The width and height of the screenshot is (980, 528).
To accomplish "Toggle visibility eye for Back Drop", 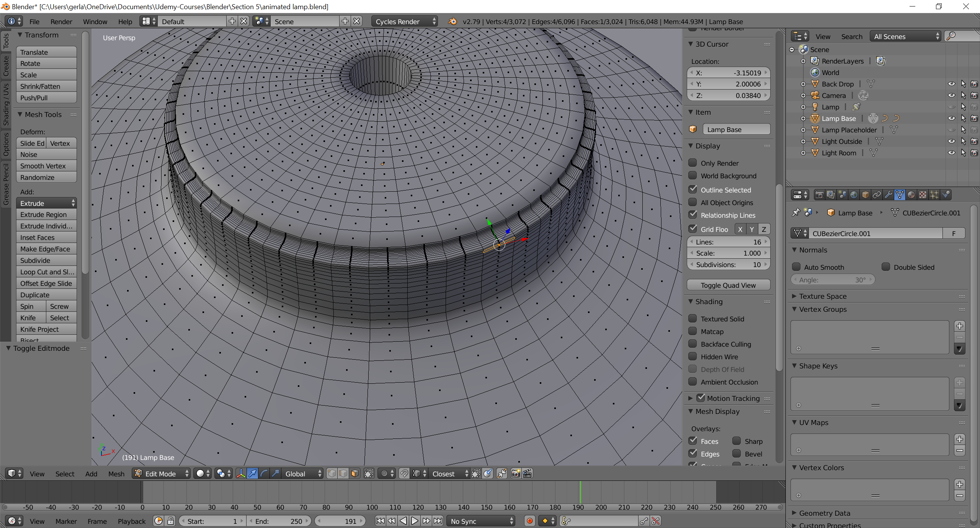I will 952,84.
